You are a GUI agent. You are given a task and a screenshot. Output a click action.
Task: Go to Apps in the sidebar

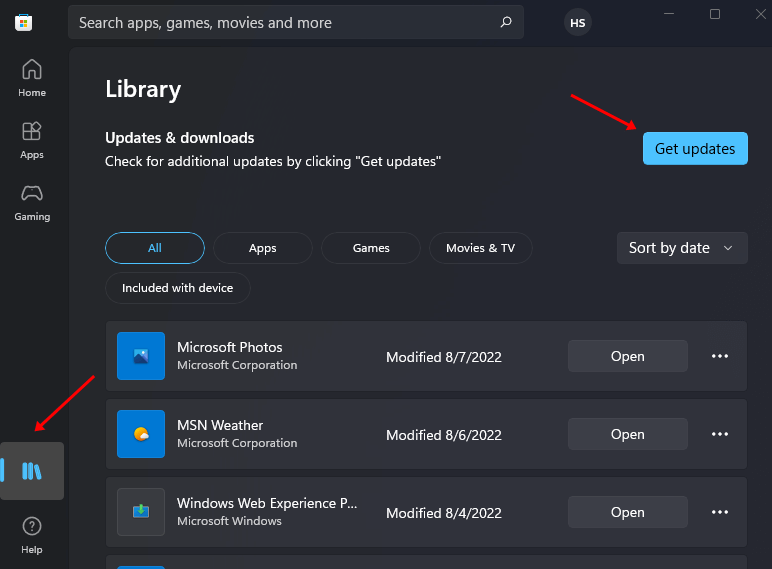tap(32, 140)
